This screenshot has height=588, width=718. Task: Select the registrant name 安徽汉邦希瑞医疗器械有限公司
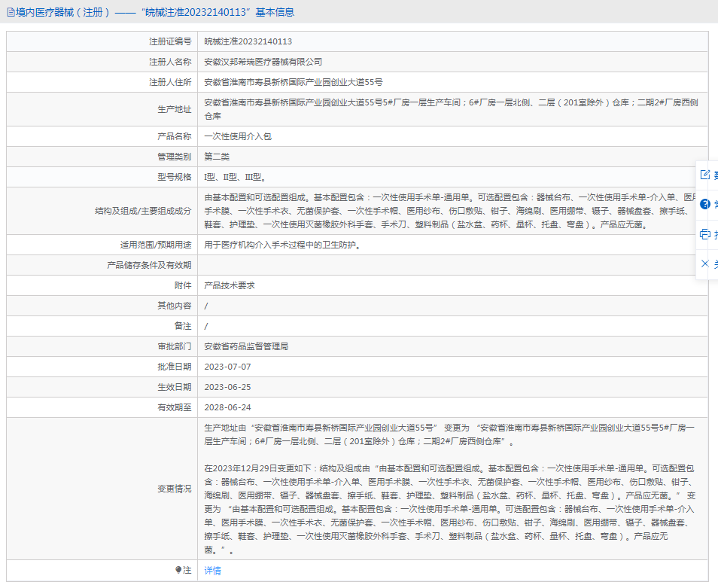[x=263, y=62]
